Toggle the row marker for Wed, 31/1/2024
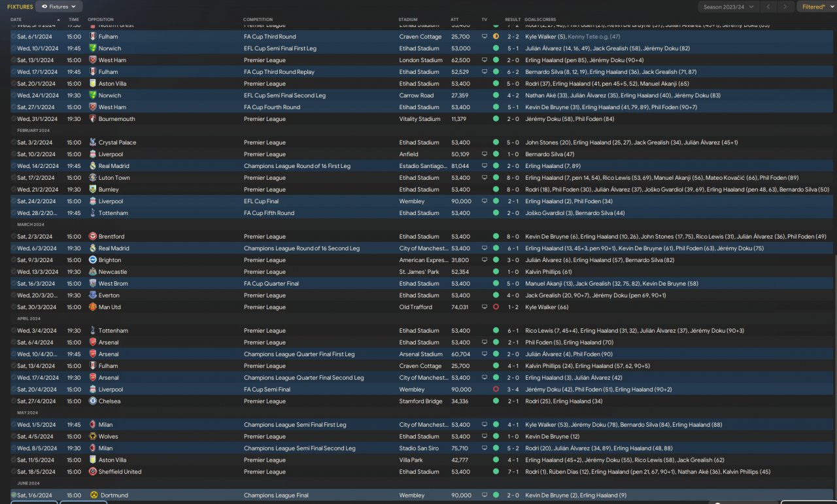The width and height of the screenshot is (837, 504). pyautogui.click(x=14, y=119)
